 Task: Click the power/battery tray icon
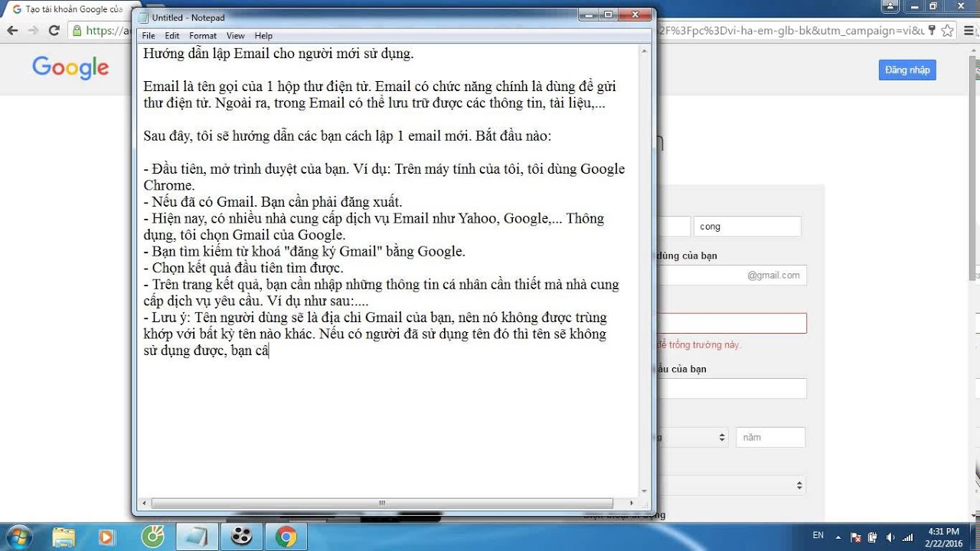[x=874, y=537]
